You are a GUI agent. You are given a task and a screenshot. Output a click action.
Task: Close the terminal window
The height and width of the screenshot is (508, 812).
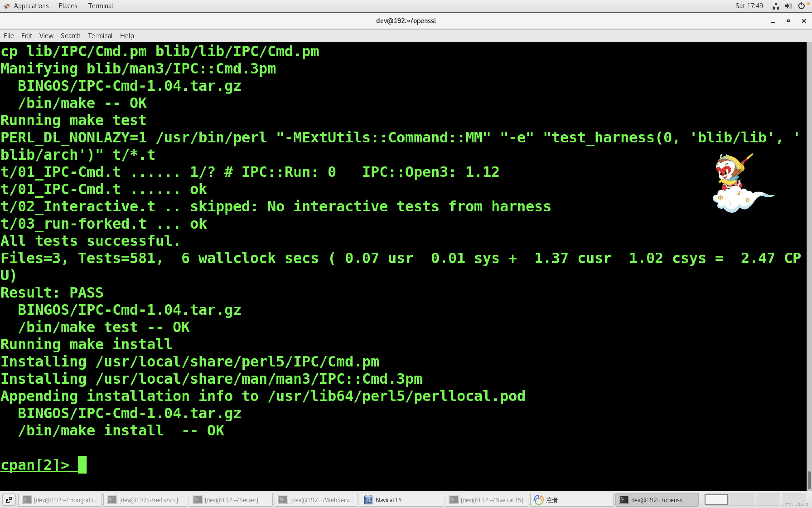(804, 21)
